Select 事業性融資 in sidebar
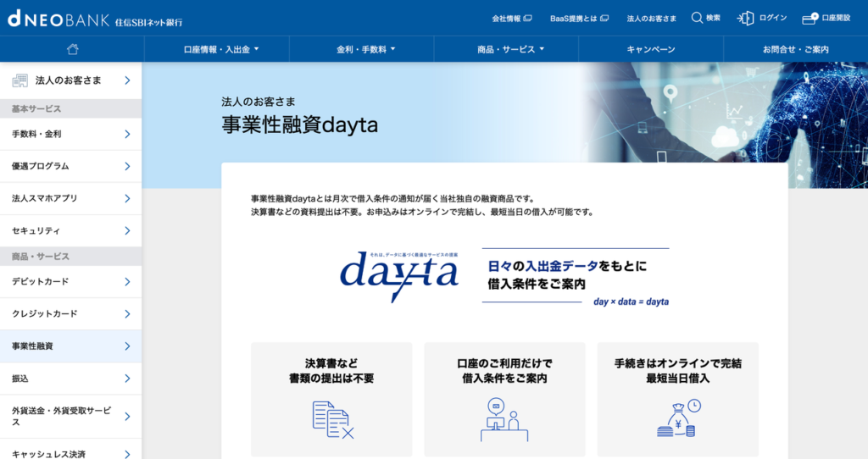Image resolution: width=868 pixels, height=459 pixels. (x=71, y=346)
